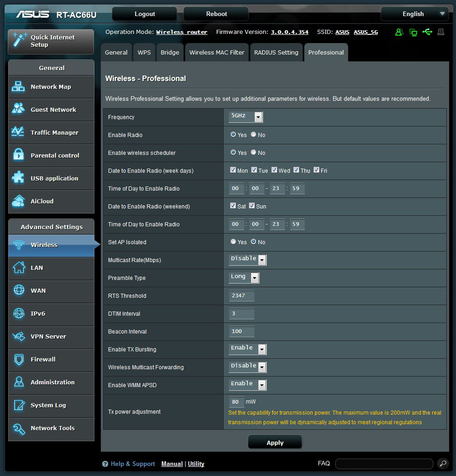The height and width of the screenshot is (476, 456).
Task: Open the Wireless router operation mode link
Action: click(181, 32)
